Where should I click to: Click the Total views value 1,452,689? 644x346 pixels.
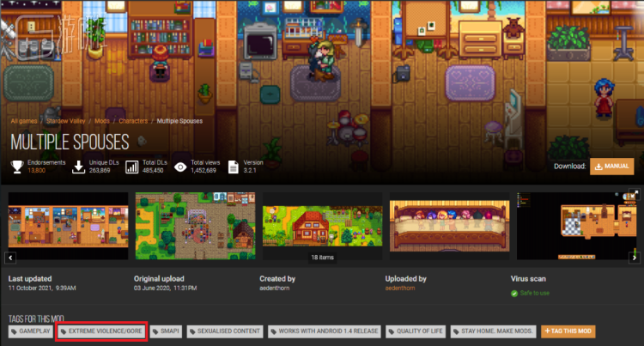pyautogui.click(x=204, y=170)
